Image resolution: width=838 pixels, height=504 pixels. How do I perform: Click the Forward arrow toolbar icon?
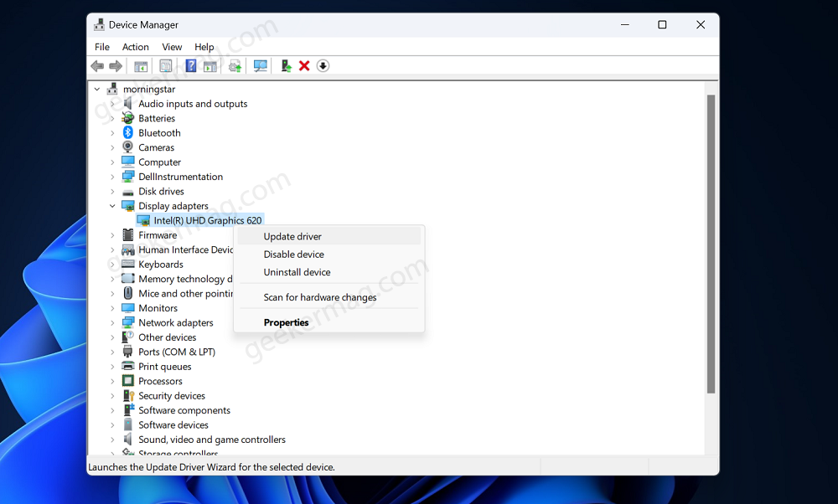pyautogui.click(x=116, y=66)
